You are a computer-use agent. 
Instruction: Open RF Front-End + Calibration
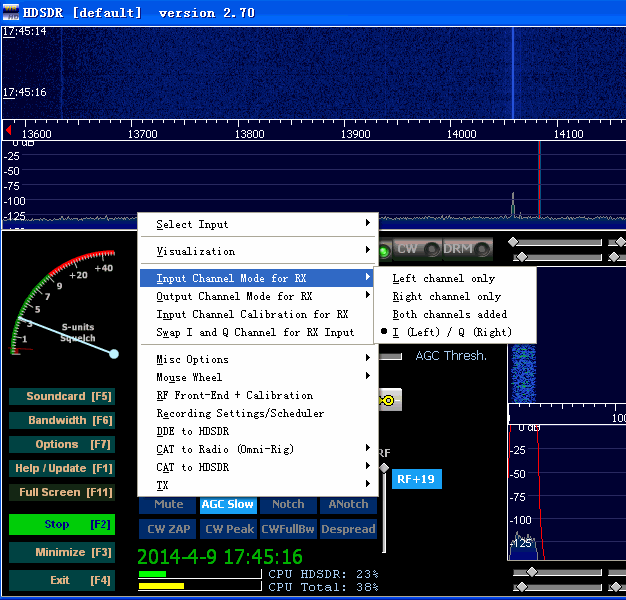click(258, 395)
